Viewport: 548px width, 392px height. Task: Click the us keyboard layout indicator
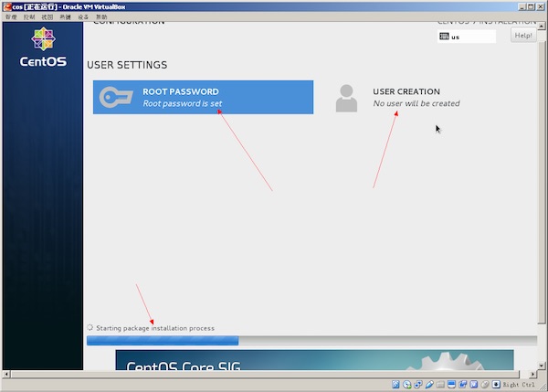coord(466,37)
